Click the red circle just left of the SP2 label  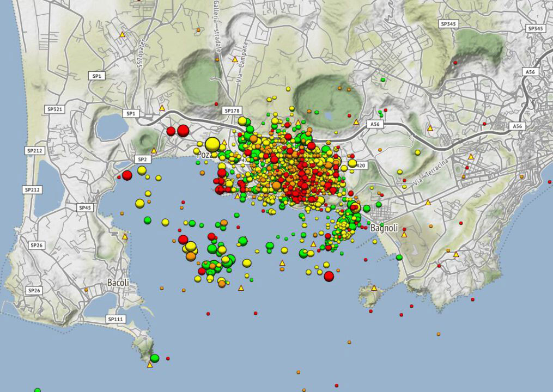[x=127, y=175]
